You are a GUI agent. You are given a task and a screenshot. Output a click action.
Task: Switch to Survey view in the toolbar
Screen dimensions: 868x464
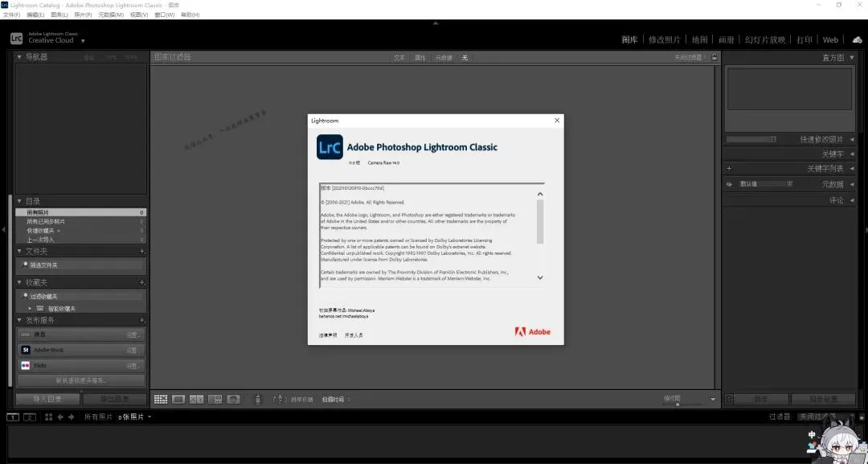pos(215,399)
